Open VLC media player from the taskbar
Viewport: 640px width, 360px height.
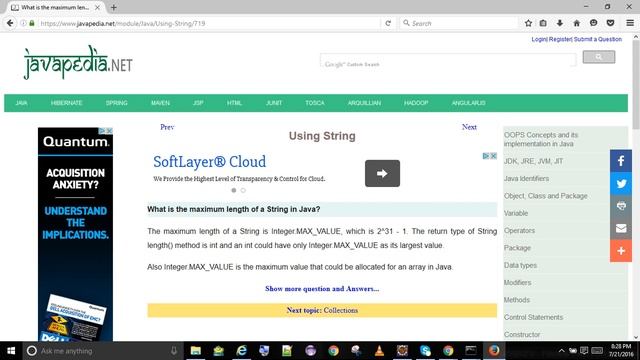coord(379,351)
